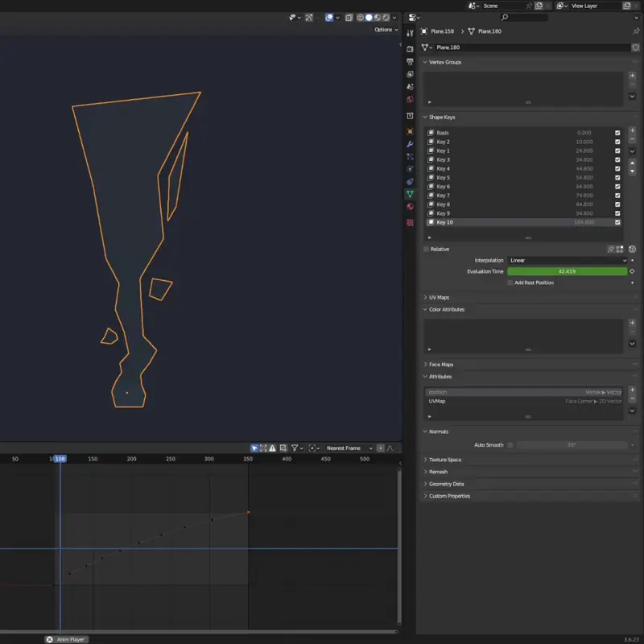The image size is (644, 644).
Task: Add a new shape key with plus button
Action: tap(632, 130)
